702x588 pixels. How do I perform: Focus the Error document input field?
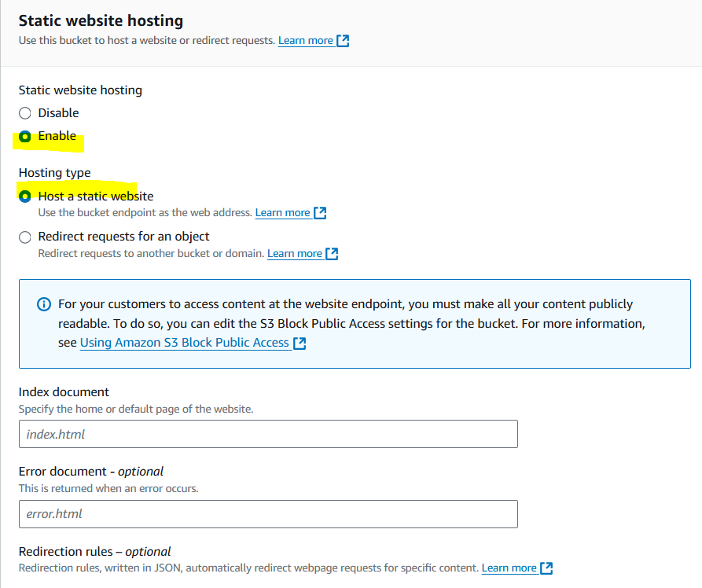[x=268, y=514]
